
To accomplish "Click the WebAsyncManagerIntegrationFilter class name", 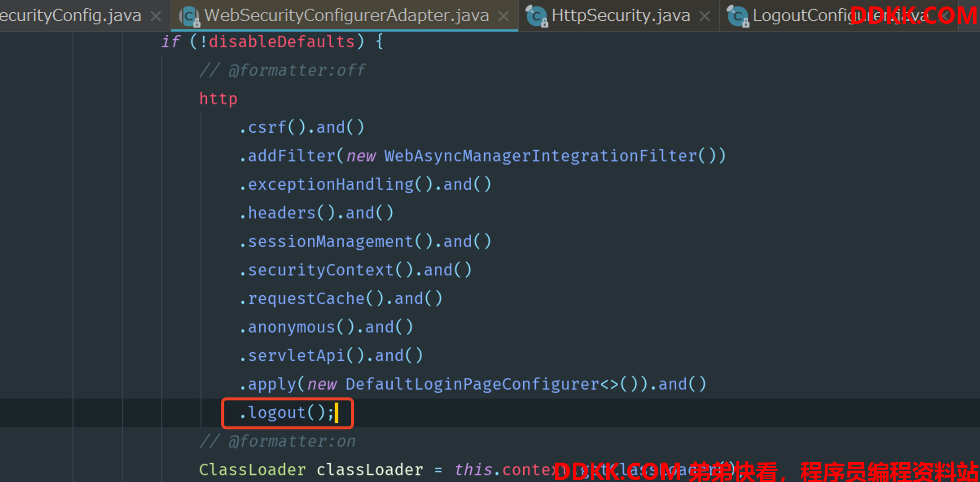I will tap(540, 156).
